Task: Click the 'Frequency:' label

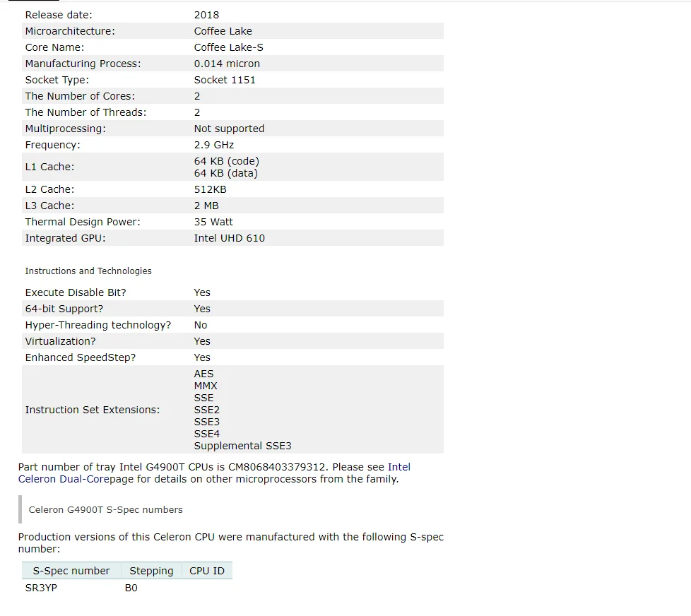Action: (x=52, y=145)
